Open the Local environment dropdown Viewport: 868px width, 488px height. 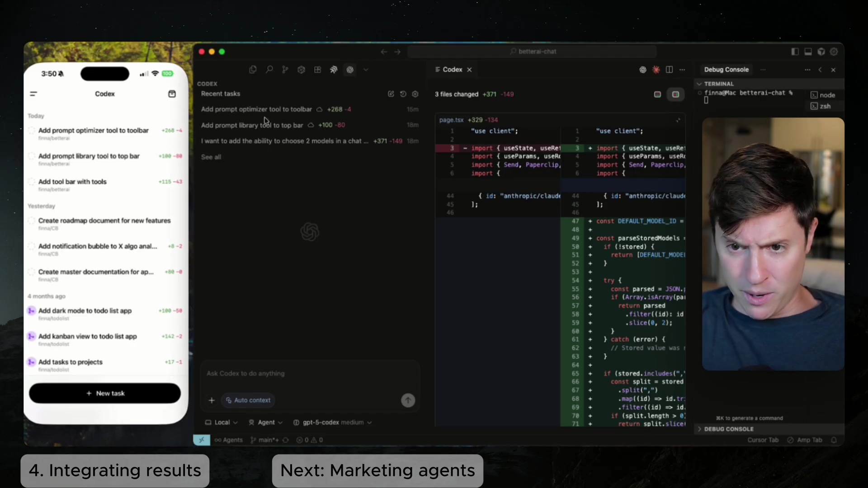(221, 422)
